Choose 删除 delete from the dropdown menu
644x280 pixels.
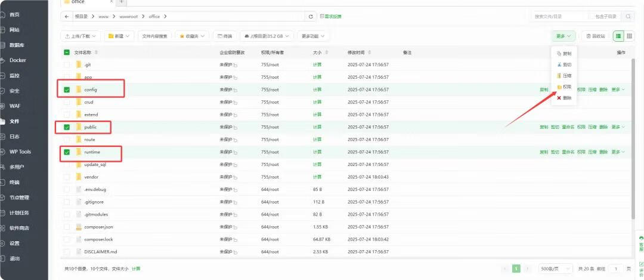pyautogui.click(x=564, y=98)
